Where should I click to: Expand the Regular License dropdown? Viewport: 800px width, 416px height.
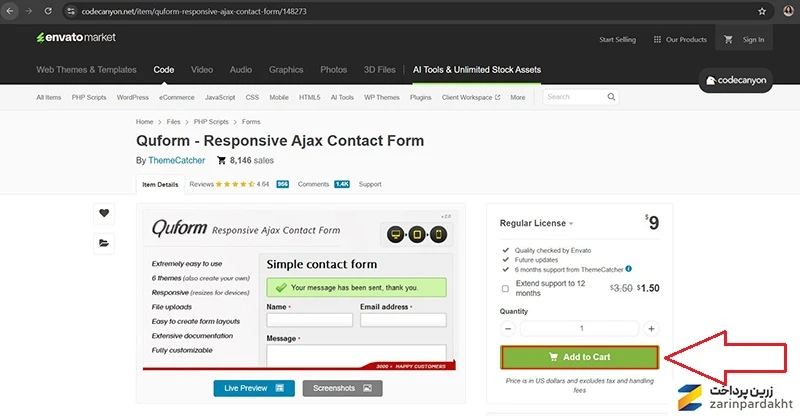click(536, 223)
